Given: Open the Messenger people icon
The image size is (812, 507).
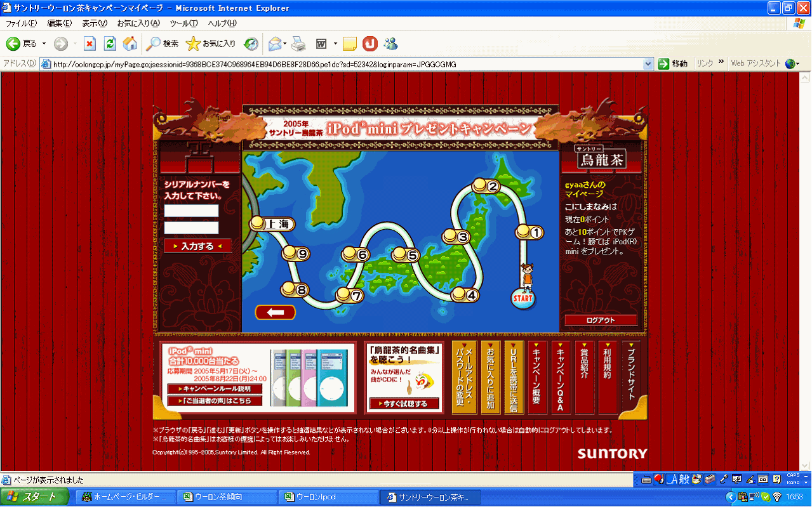Looking at the screenshot, I should point(390,44).
